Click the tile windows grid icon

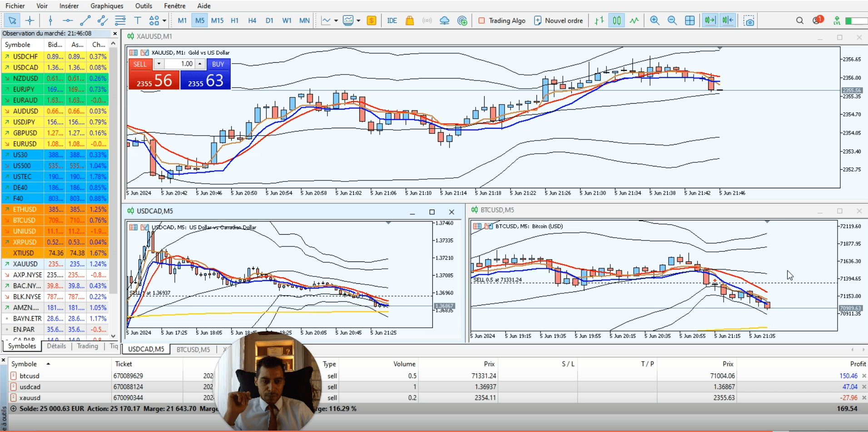(689, 20)
